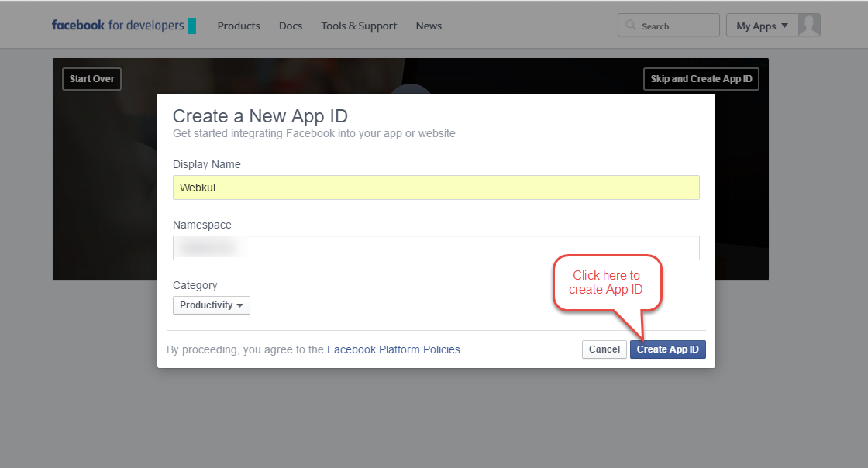Click the red callout annotation bubble
Viewport: 868px width, 468px height.
point(606,282)
